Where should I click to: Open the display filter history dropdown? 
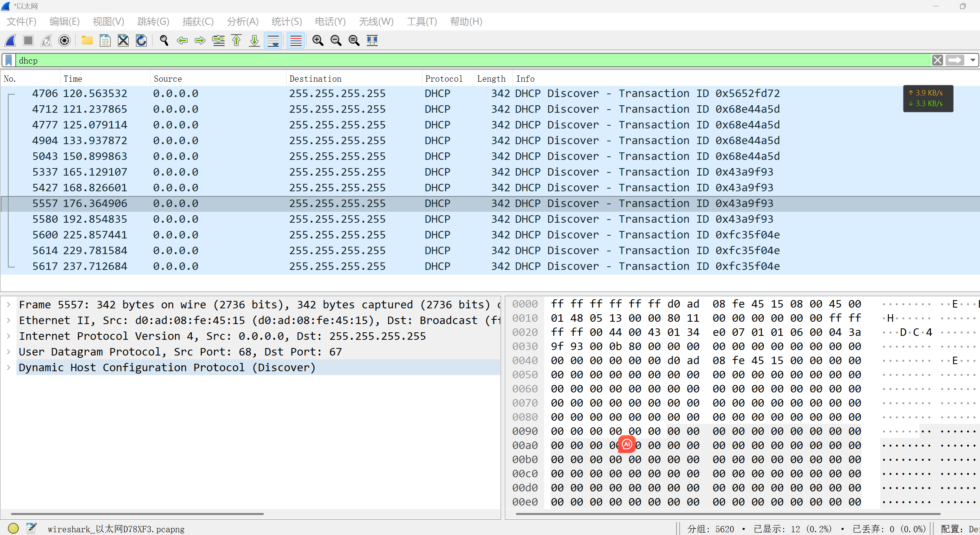(x=973, y=60)
